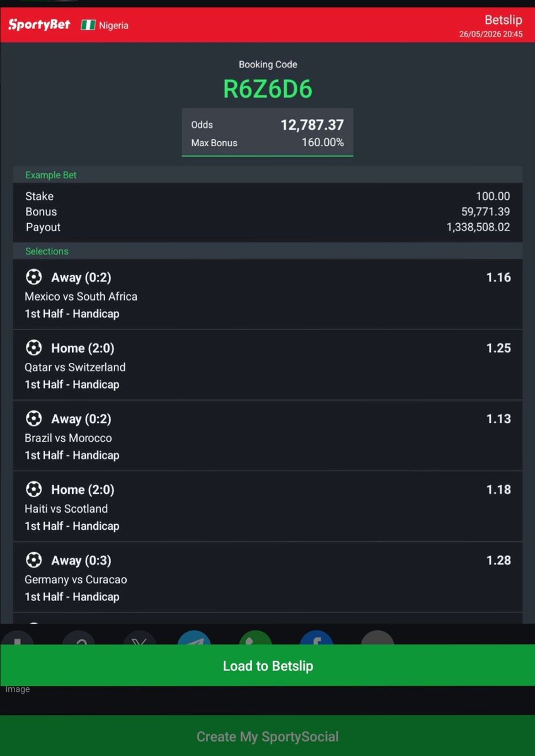Screen dimensions: 535x756
Task: Tap odds 1.16 for Mexico match
Action: click(498, 277)
